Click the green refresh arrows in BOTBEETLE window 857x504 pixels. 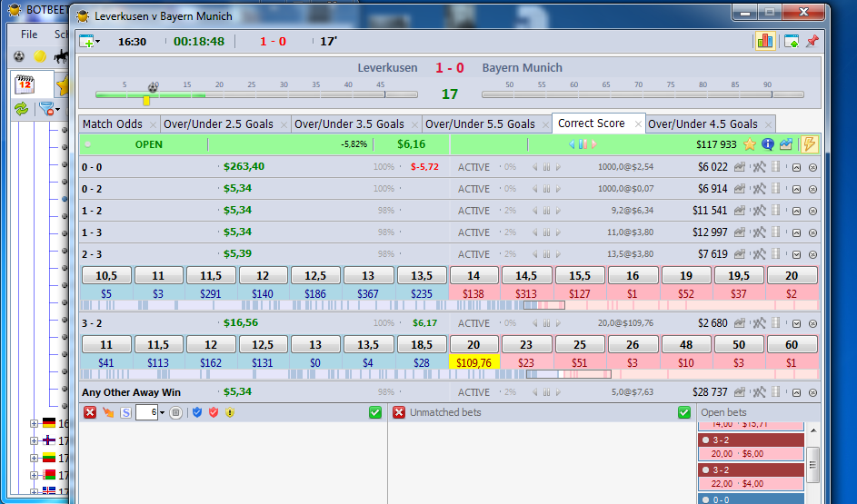pyautogui.click(x=21, y=109)
